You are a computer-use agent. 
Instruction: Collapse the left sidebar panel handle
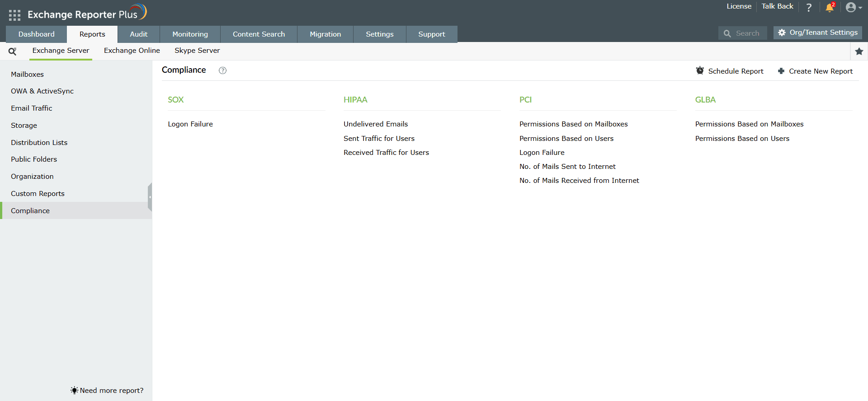(x=150, y=197)
